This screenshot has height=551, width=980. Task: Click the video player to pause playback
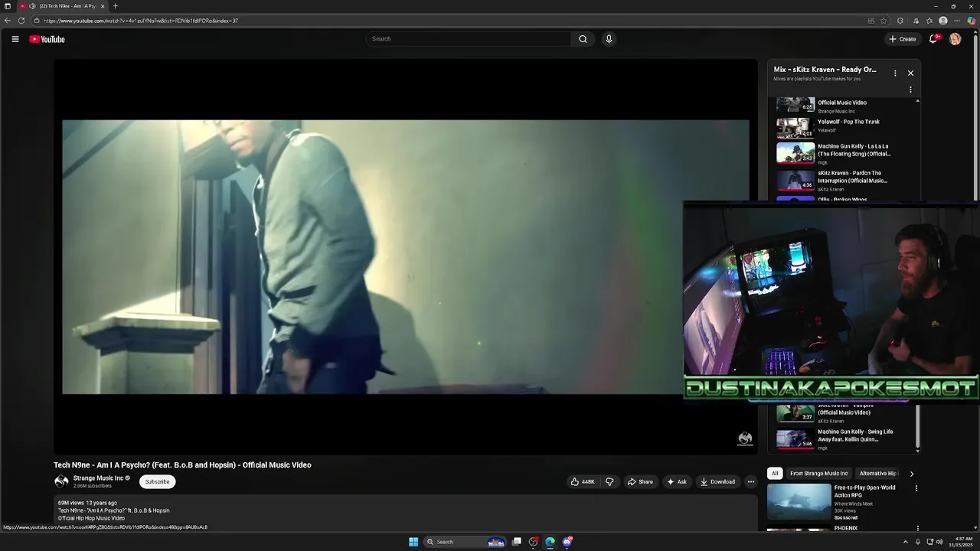coord(406,256)
